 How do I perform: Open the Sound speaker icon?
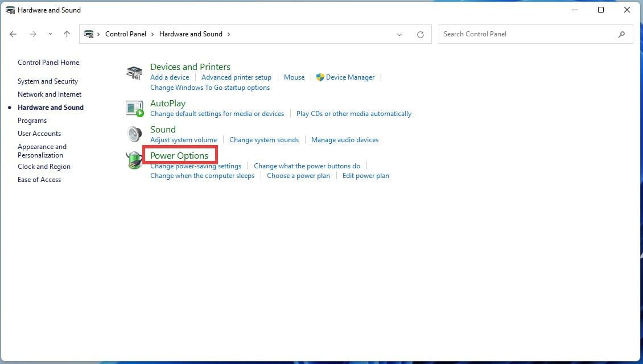(134, 134)
